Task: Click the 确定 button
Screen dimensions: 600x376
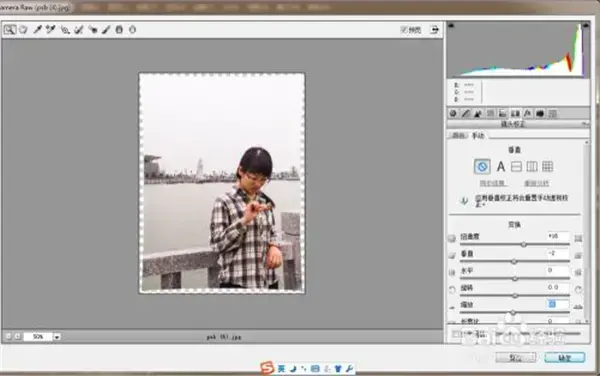Action: [x=564, y=358]
